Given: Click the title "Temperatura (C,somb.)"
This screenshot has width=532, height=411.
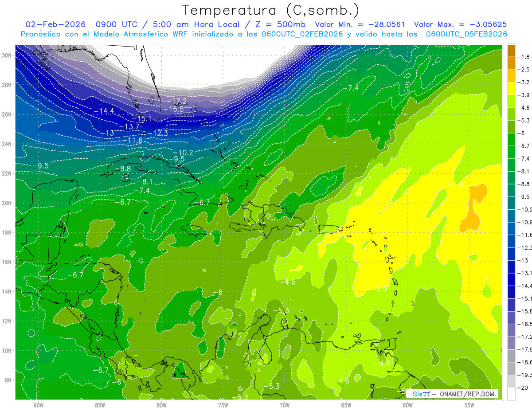Looking at the screenshot, I should pos(271,11).
